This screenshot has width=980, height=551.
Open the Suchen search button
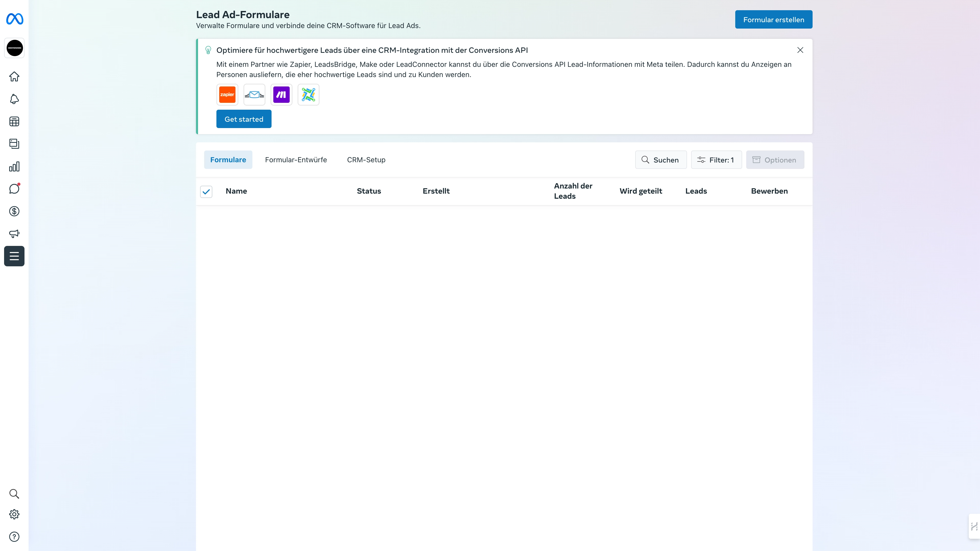click(661, 160)
